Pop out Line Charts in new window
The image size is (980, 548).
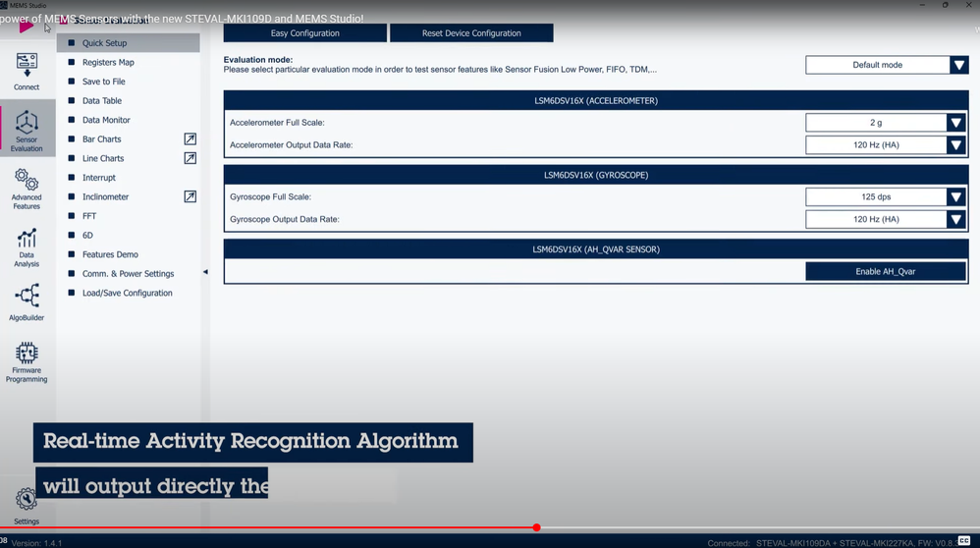[190, 158]
